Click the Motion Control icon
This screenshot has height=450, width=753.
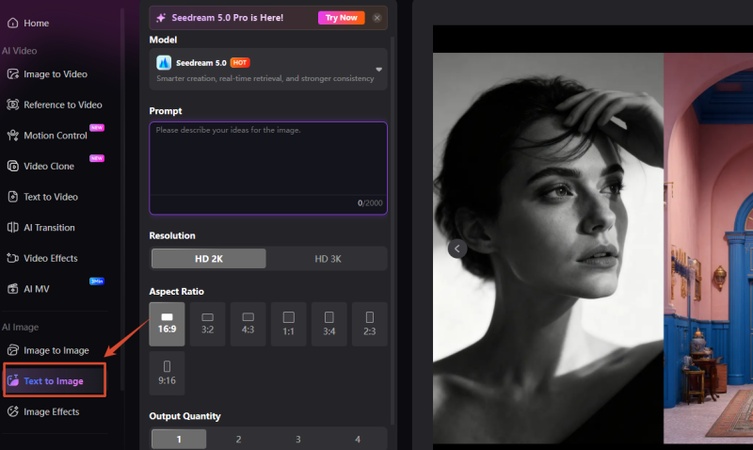pyautogui.click(x=13, y=135)
